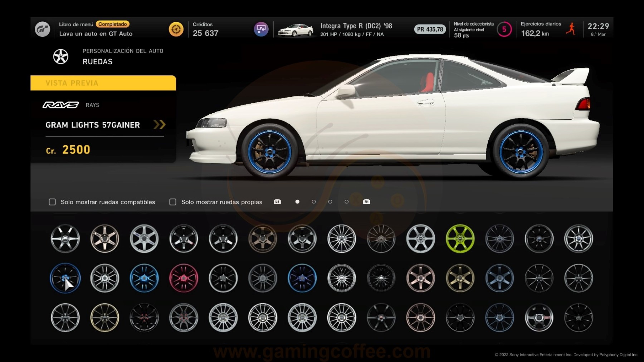Pick the gold six-spoke wheel in row two
Screen dimensions: 644x362
460,278
